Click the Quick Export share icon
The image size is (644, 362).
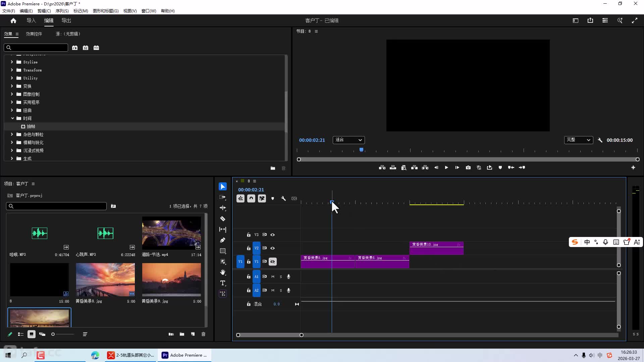coord(590,20)
